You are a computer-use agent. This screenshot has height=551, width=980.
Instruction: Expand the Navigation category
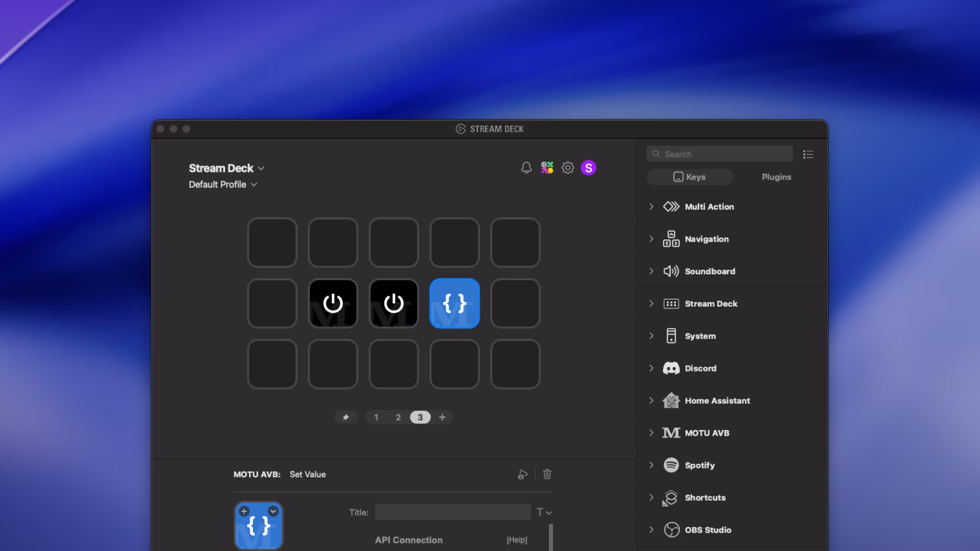click(651, 239)
